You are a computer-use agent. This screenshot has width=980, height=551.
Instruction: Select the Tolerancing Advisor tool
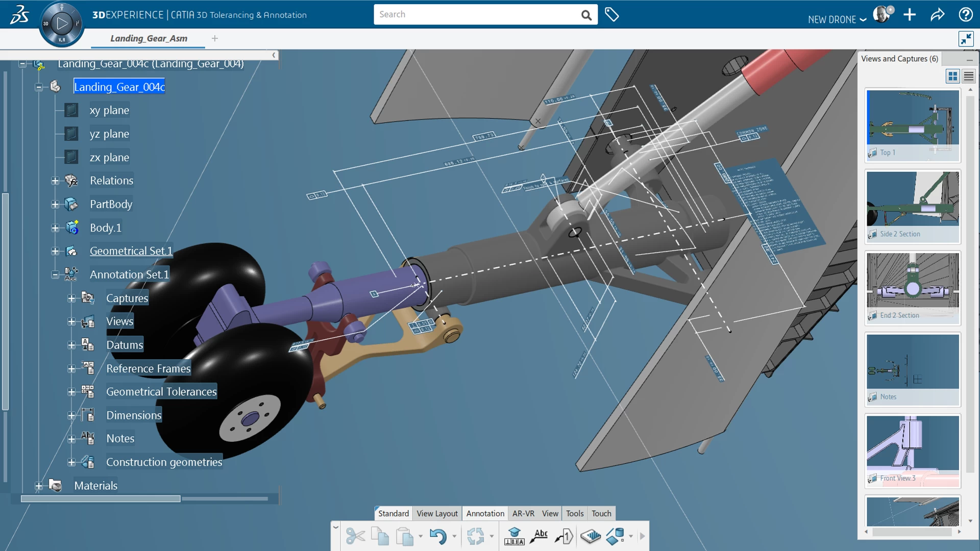tap(514, 536)
